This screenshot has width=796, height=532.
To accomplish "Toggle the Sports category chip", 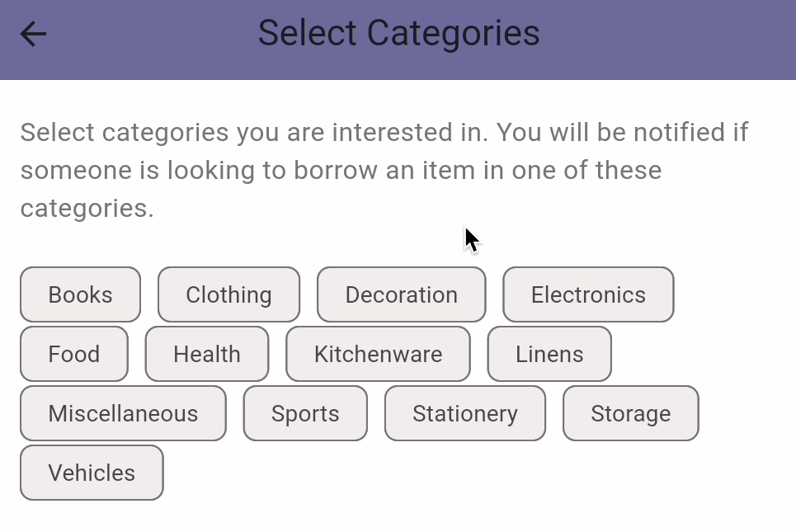I will click(x=305, y=413).
